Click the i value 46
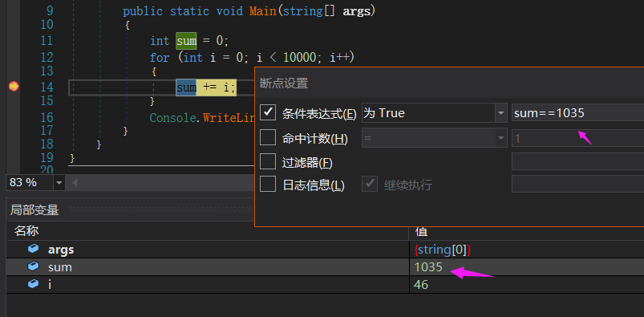This screenshot has width=644, height=317. 421,284
